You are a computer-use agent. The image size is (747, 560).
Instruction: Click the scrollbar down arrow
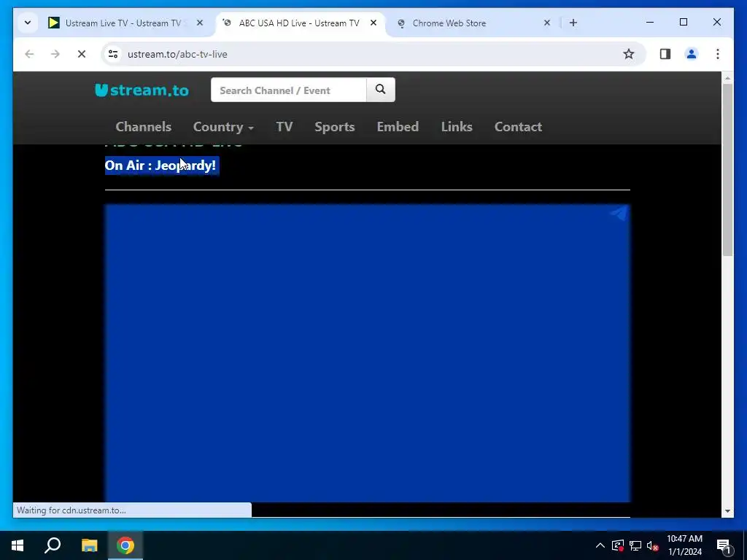pos(727,511)
